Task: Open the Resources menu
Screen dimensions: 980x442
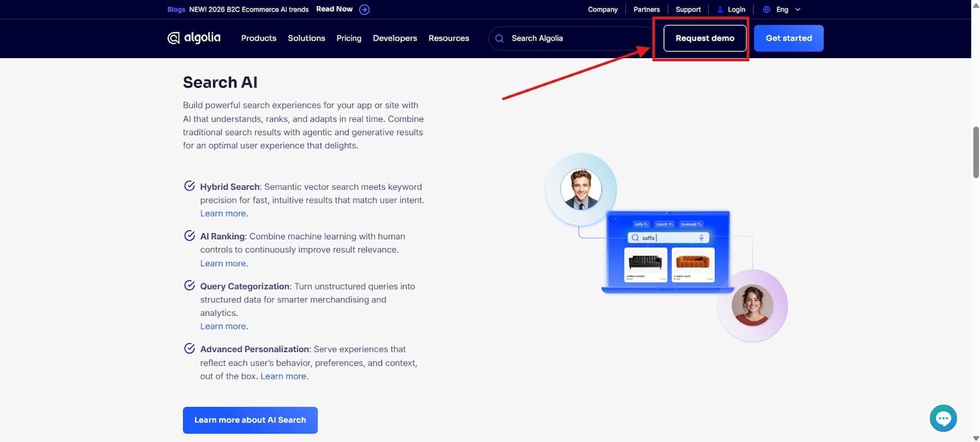Action: (x=448, y=38)
